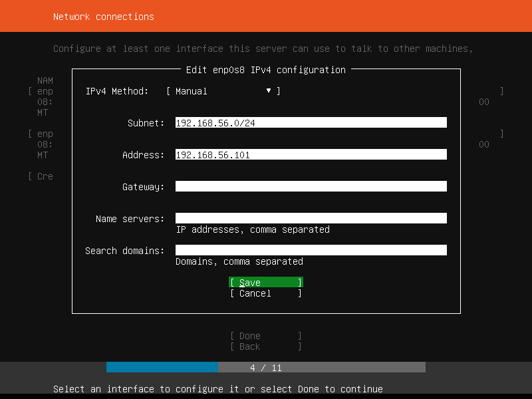The height and width of the screenshot is (399, 532).
Task: Click the Search domains input field
Action: coord(311,251)
